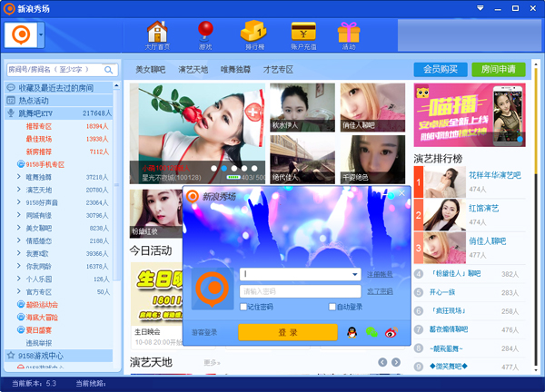Select the second banner carousel dot

[224, 169]
